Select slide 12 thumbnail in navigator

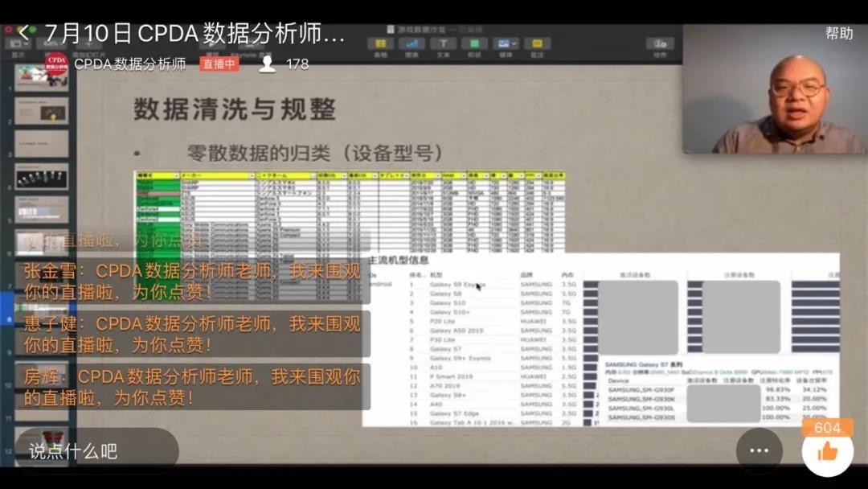pos(42,443)
